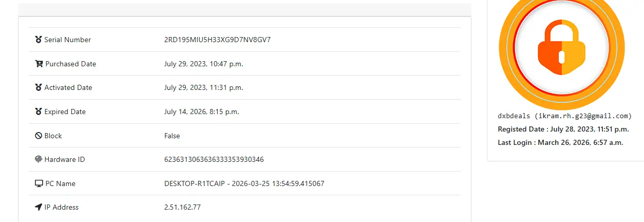
Task: Click the Activated Date value 11:31 p.m.
Action: coord(204,87)
